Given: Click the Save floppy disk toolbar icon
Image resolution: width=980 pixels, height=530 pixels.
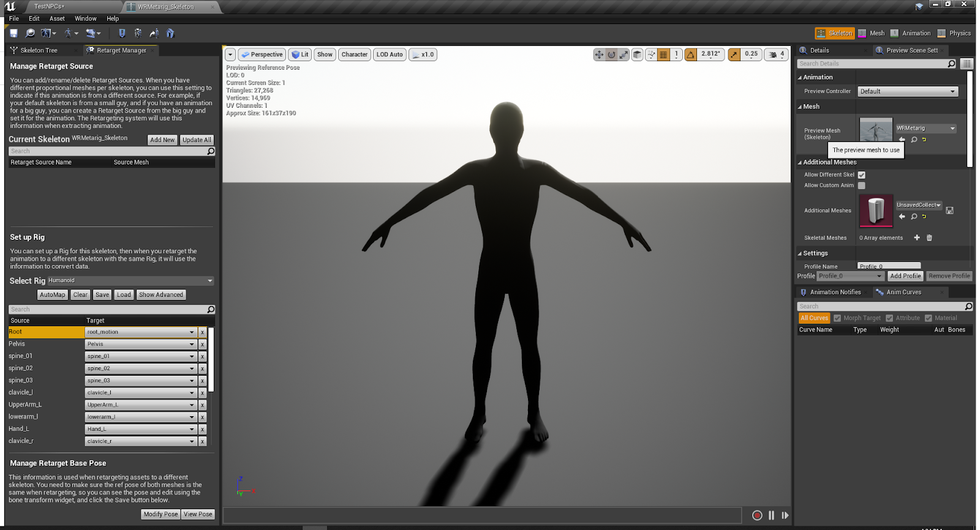Looking at the screenshot, I should 13,33.
